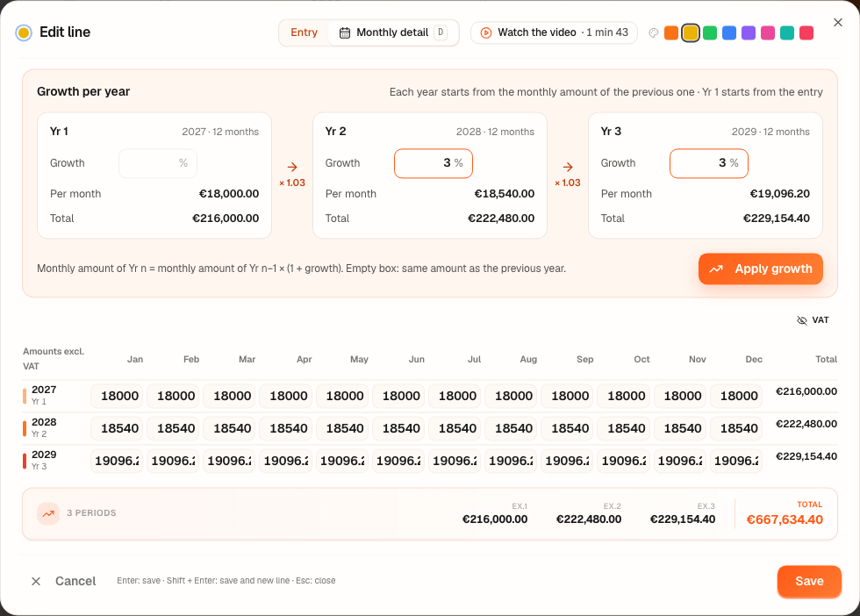Open Watch the video link

point(554,33)
